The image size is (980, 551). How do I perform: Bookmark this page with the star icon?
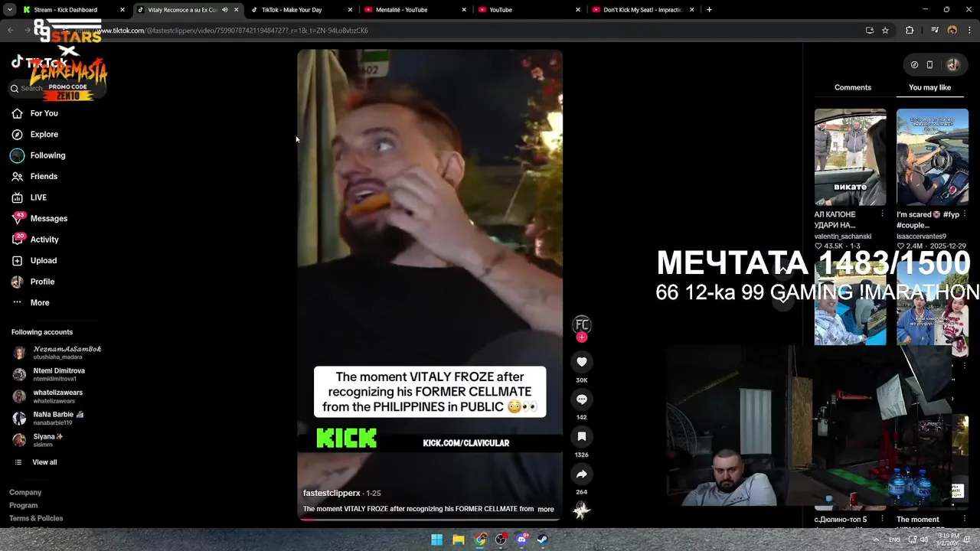pyautogui.click(x=885, y=31)
